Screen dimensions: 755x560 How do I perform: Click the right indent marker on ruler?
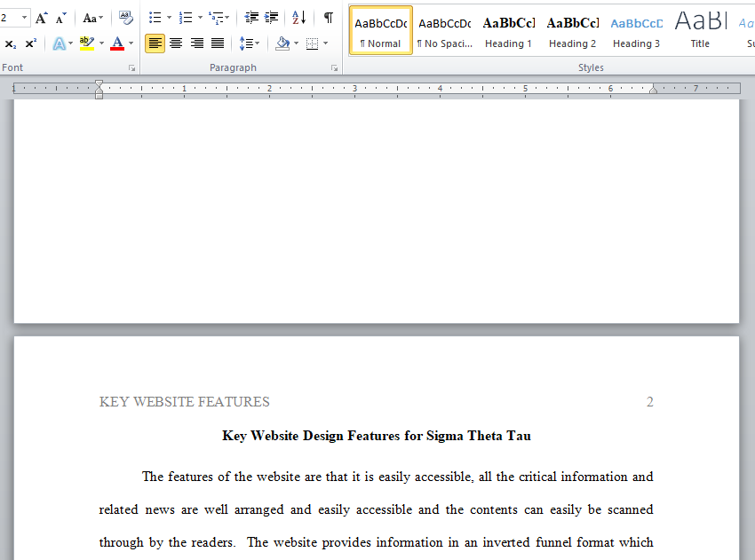coord(654,89)
